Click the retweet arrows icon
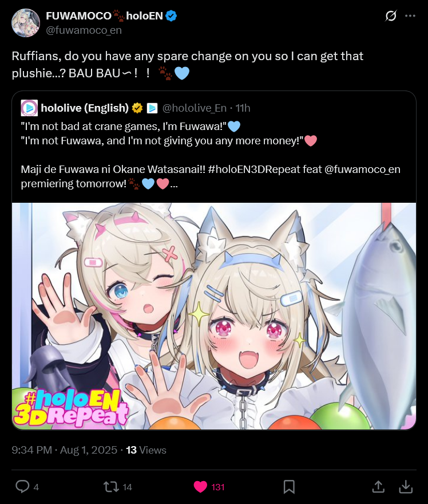The image size is (428, 504). pos(111,487)
